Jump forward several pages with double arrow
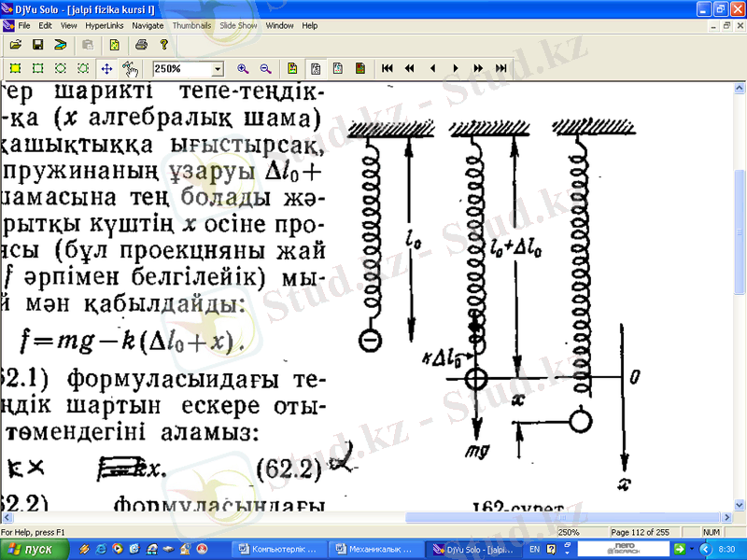 click(x=478, y=68)
